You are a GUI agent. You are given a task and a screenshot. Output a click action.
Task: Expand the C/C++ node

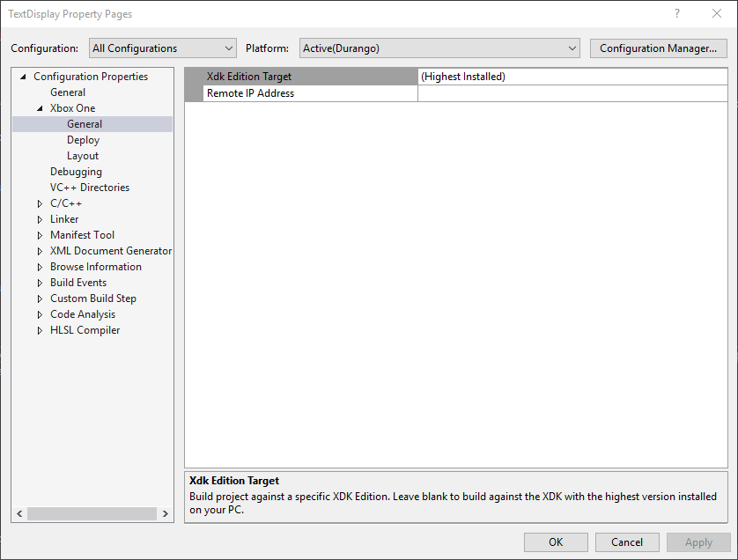click(x=40, y=203)
